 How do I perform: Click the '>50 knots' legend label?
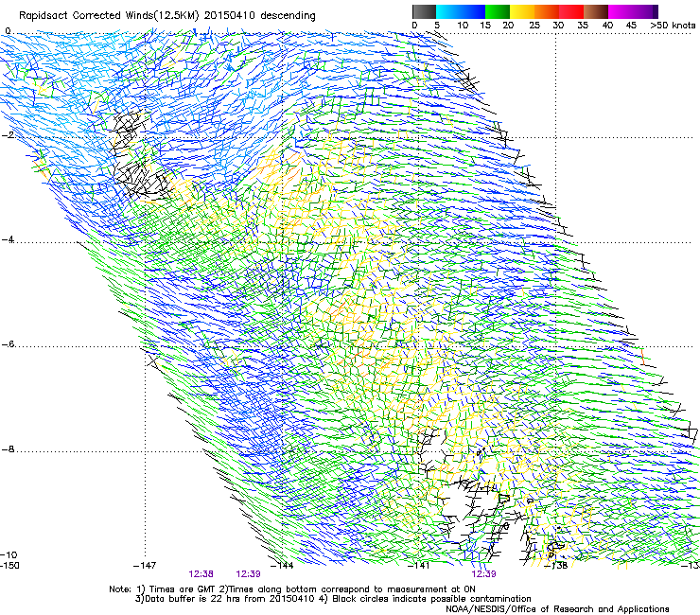pos(673,25)
